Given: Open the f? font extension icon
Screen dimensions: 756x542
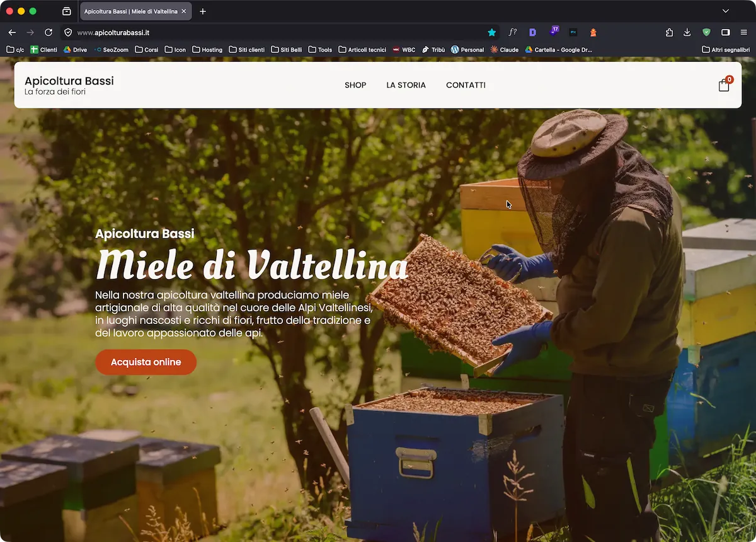Looking at the screenshot, I should [x=513, y=32].
